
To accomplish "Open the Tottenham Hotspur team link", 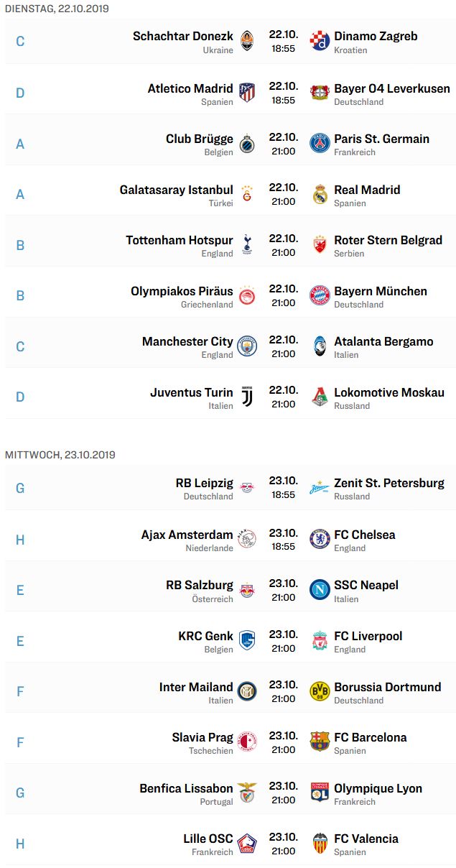I will (180, 240).
